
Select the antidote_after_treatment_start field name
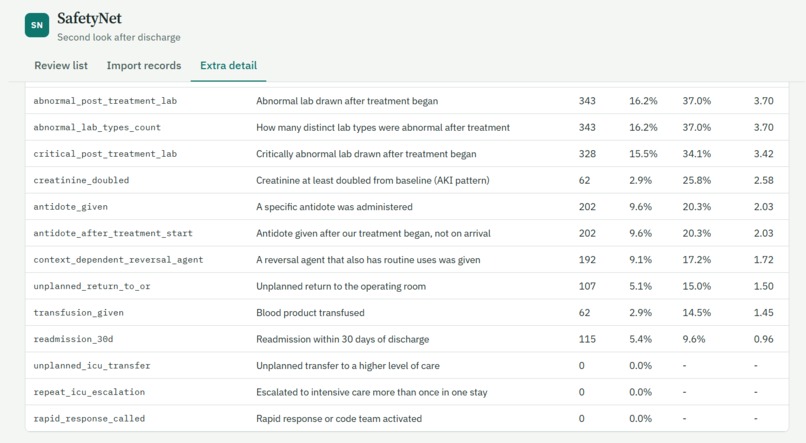(x=113, y=233)
